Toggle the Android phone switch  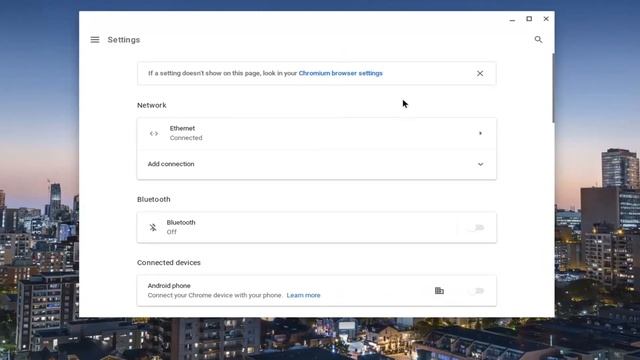coord(476,291)
